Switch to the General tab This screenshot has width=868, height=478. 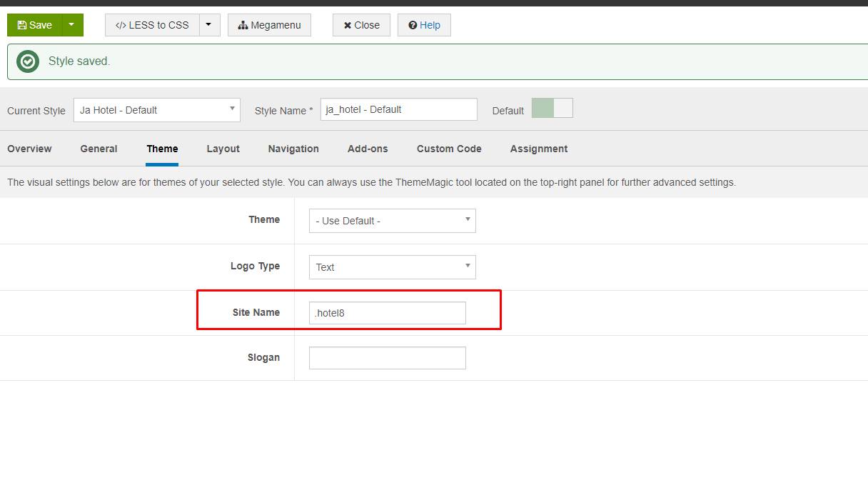(99, 149)
